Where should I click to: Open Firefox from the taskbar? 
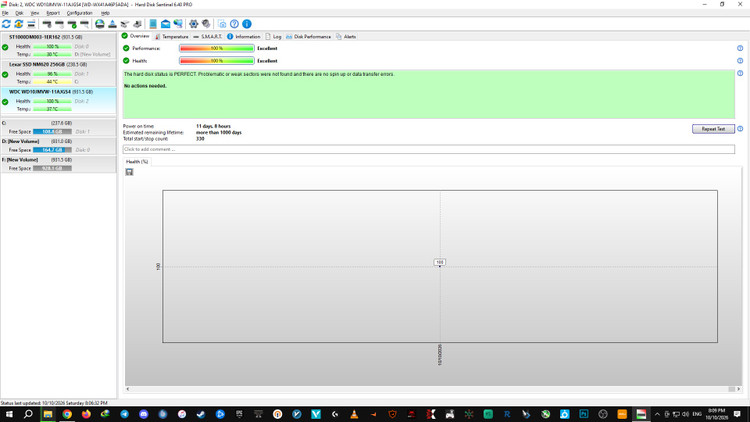(x=86, y=414)
